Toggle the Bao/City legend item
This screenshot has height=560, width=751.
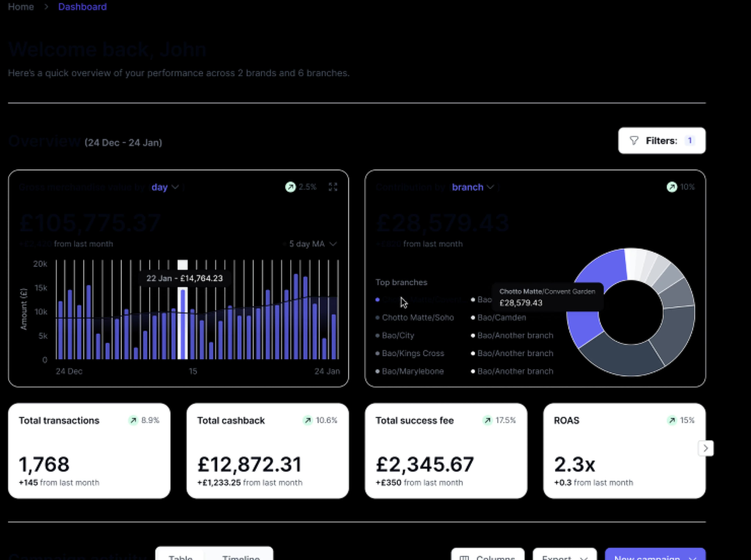398,335
